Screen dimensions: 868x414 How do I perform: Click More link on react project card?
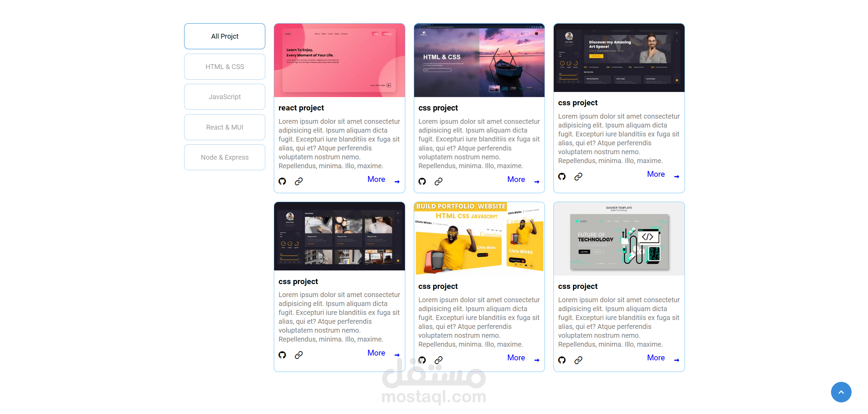point(376,179)
